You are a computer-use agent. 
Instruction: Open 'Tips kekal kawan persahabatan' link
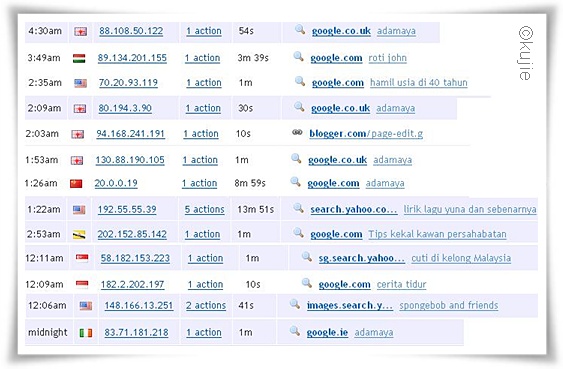[x=437, y=235]
